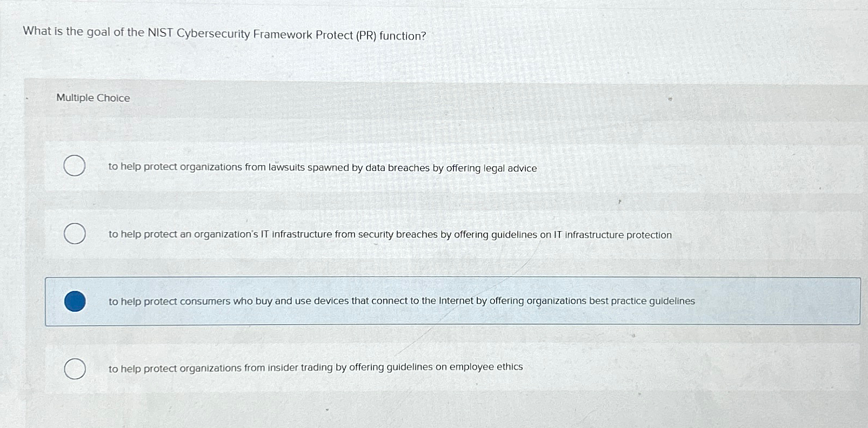Screen dimensions: 868x428
Task: Click the word 'guidelines' in last option
Action: (x=411, y=368)
